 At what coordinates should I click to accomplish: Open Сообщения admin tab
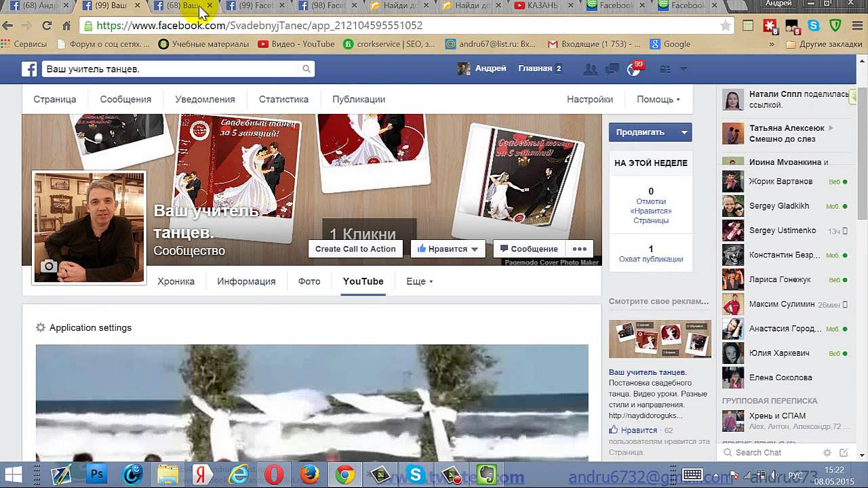tap(125, 99)
